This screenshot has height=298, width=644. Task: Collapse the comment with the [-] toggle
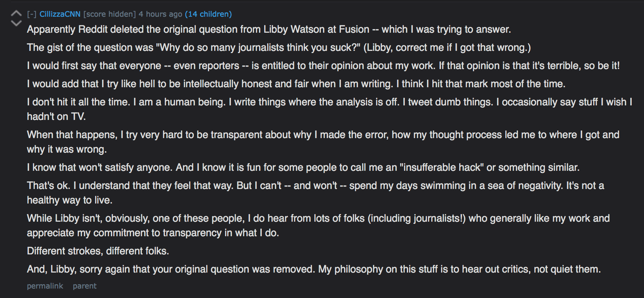[32, 14]
